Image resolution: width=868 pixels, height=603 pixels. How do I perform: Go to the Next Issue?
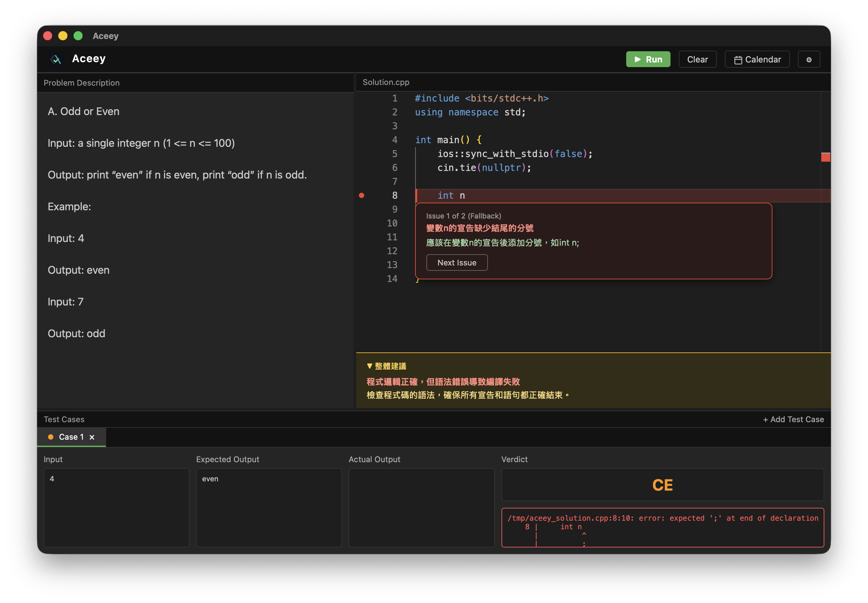tap(457, 262)
